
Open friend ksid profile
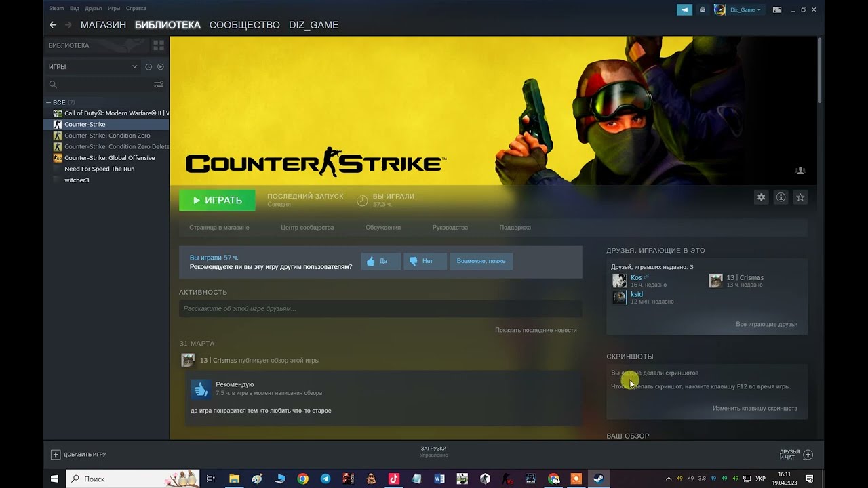tap(637, 294)
